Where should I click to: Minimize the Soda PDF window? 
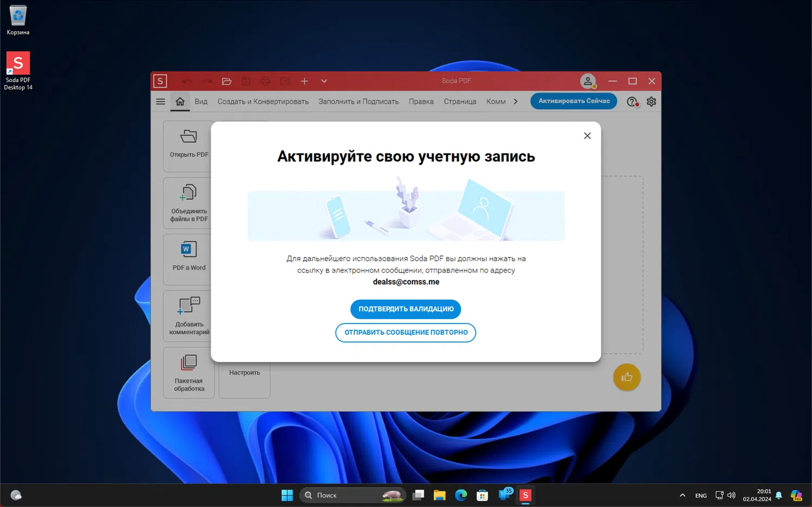(613, 81)
